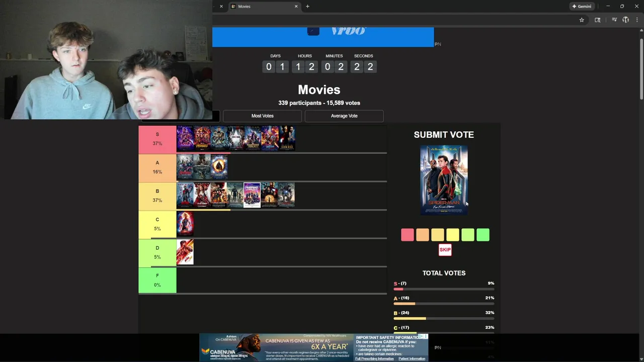
Task: Select the Ant-Man poster in B tier
Action: point(185,195)
